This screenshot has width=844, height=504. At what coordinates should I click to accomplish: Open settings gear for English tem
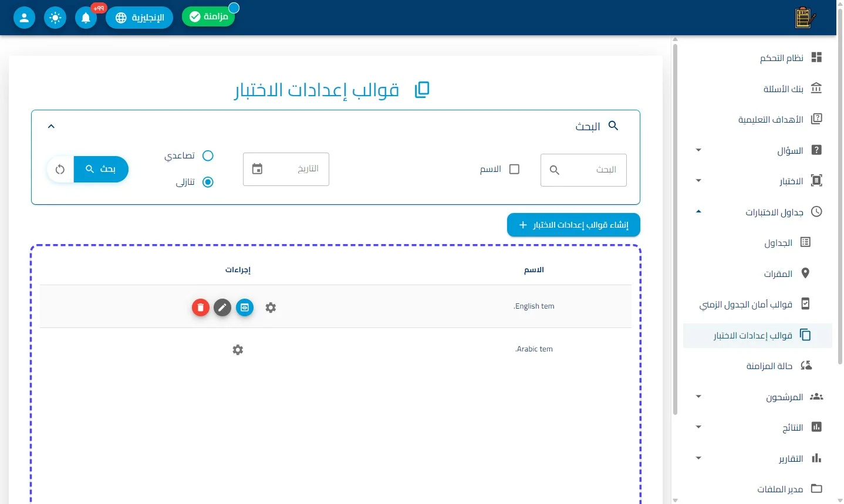pyautogui.click(x=271, y=307)
